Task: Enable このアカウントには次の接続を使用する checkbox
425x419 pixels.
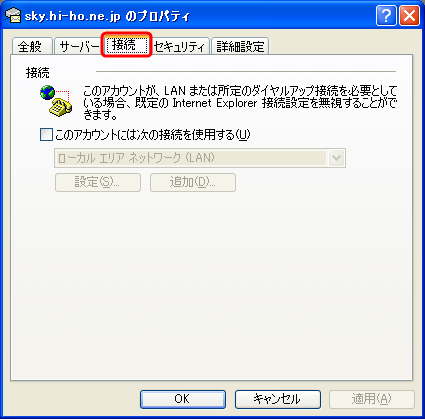Action: tap(46, 135)
